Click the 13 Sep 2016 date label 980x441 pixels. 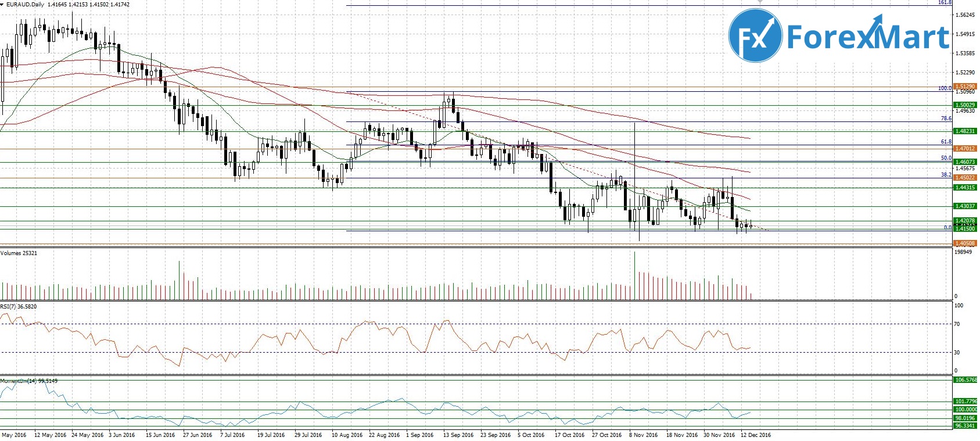pyautogui.click(x=458, y=435)
